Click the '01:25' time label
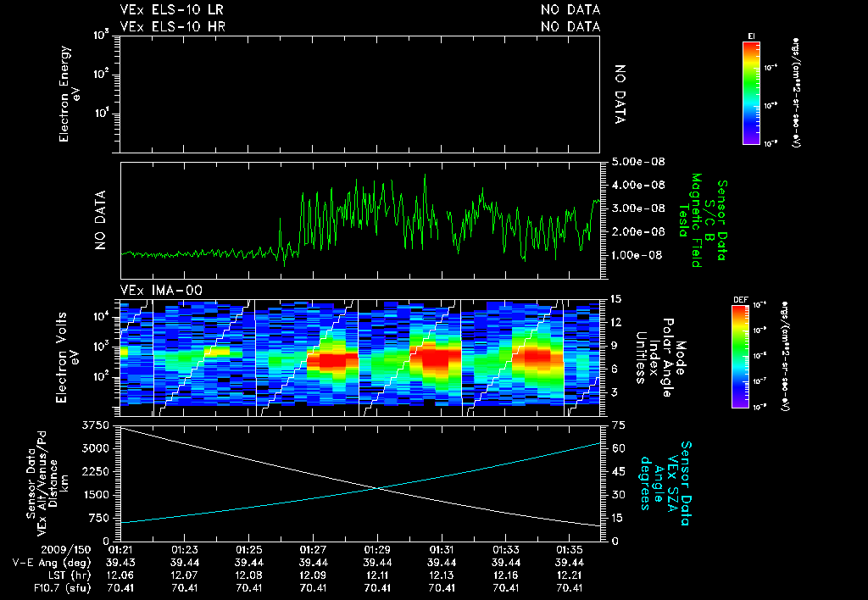 [249, 550]
